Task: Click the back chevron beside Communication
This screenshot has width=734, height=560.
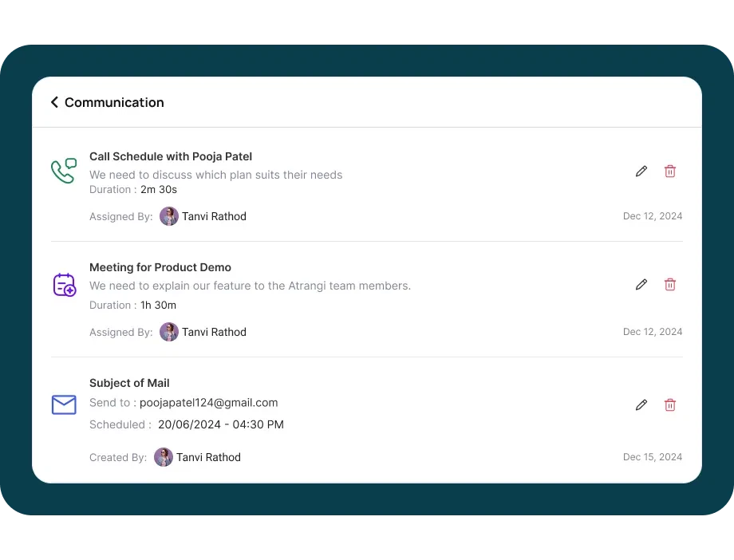Action: click(54, 102)
